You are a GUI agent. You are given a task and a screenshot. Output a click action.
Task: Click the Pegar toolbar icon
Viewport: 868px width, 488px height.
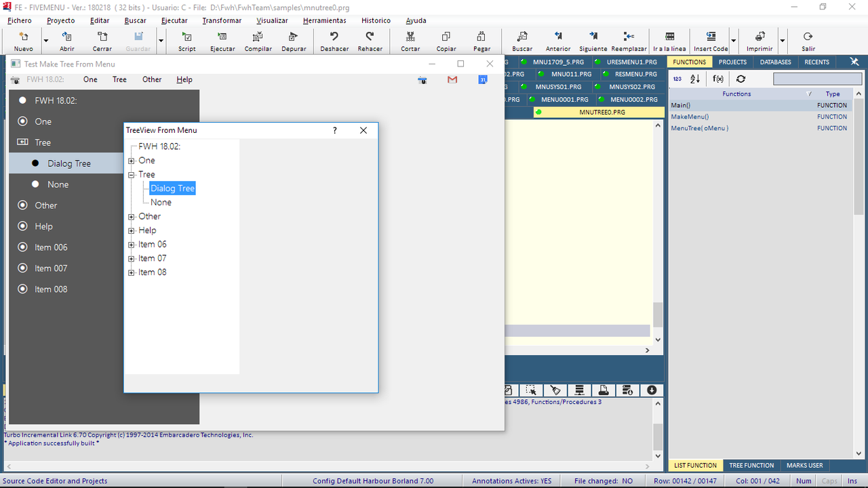(481, 37)
